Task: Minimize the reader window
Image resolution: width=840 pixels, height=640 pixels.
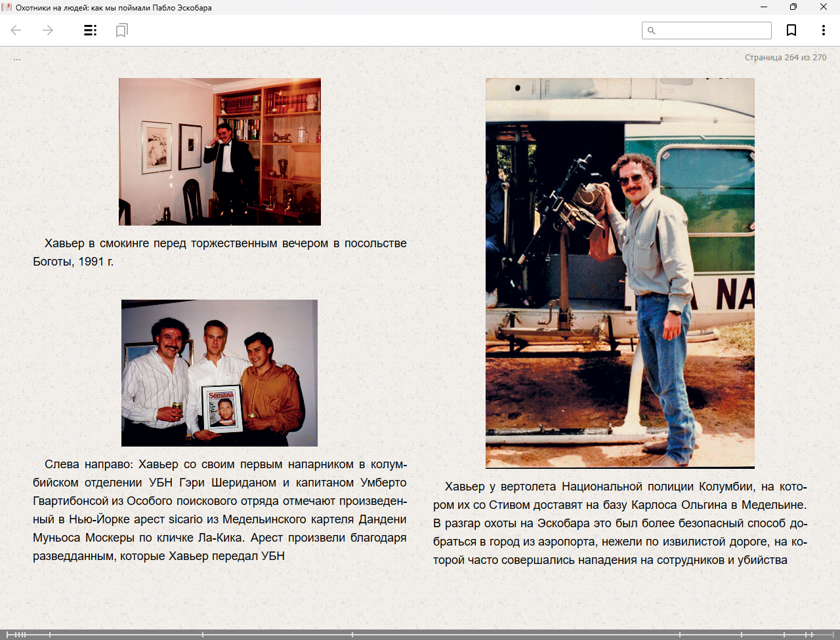Action: tap(764, 7)
